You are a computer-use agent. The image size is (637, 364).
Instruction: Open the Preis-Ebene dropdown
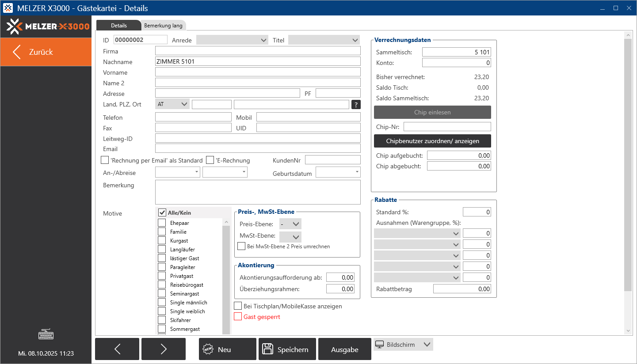290,224
